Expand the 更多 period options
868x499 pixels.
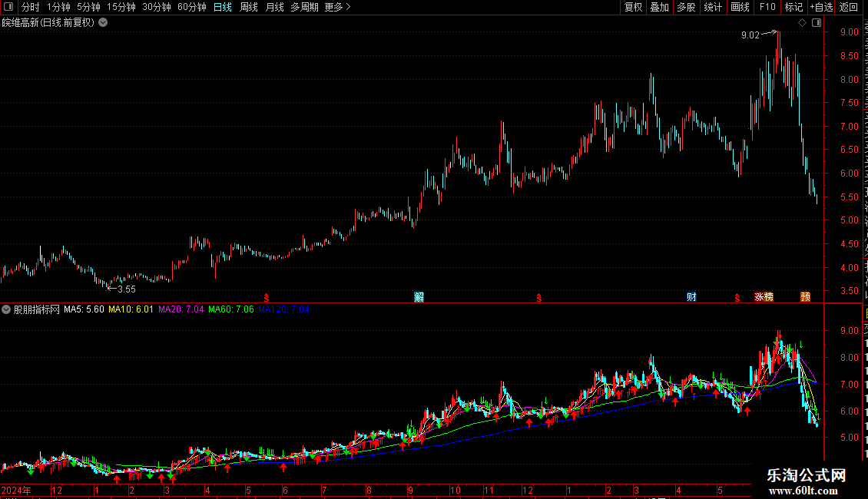pyautogui.click(x=338, y=7)
